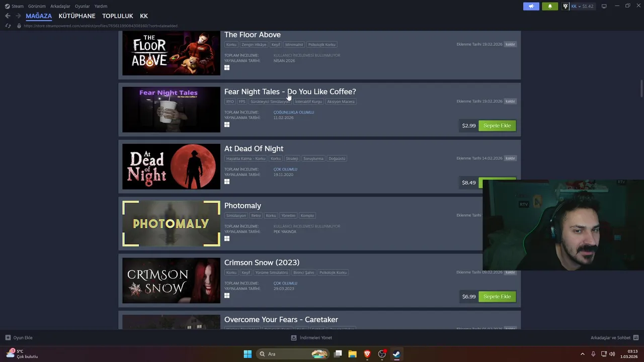Click the Steam icon in taskbar
The image size is (644, 362).
coord(396,354)
